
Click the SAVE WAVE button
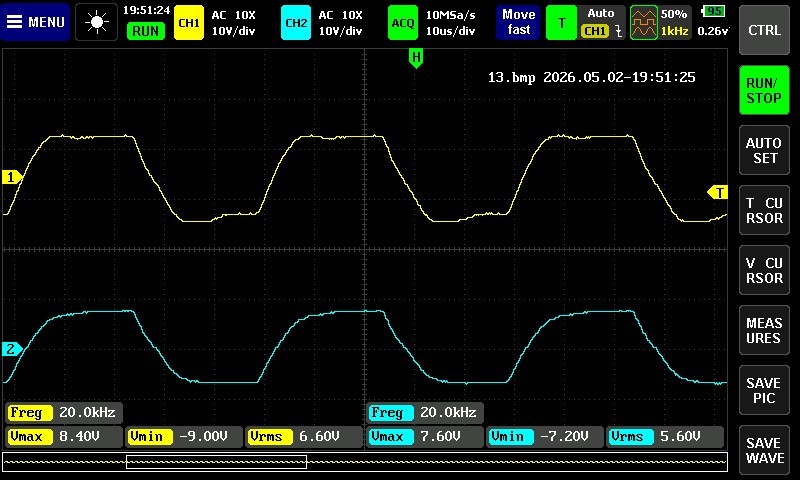764,450
